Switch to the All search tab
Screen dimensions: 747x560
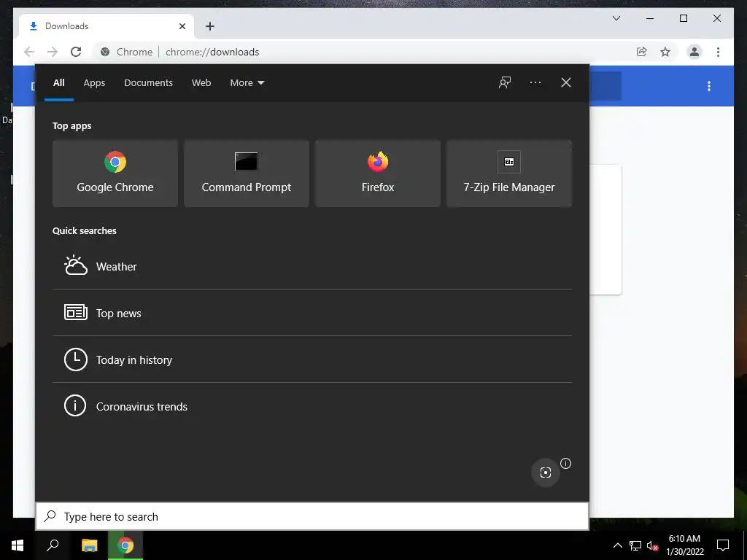(x=58, y=83)
